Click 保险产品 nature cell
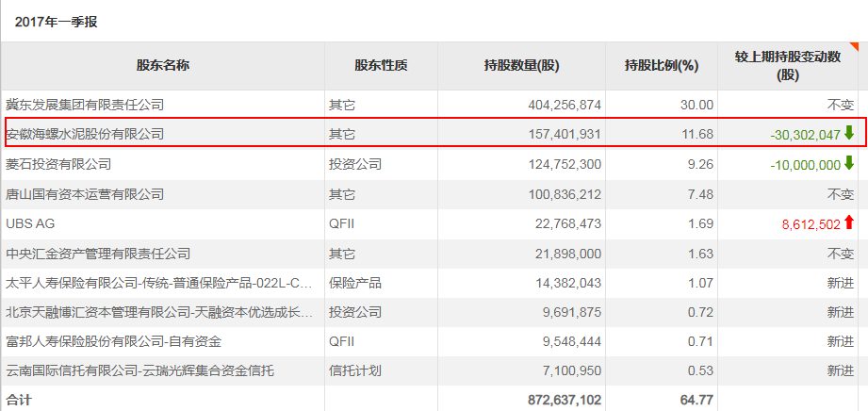The image size is (868, 411). point(355,283)
